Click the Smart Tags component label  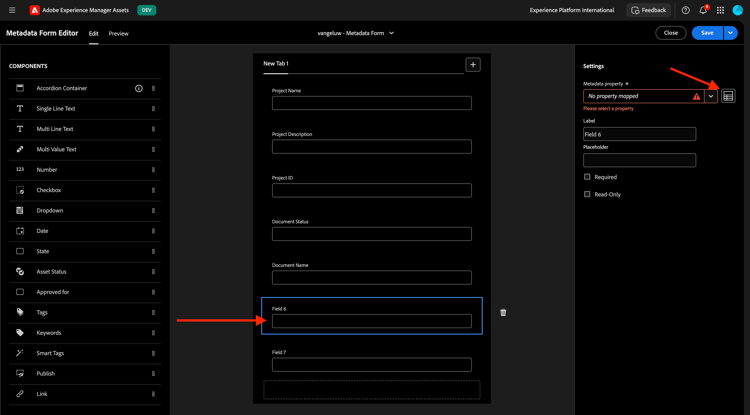50,353
